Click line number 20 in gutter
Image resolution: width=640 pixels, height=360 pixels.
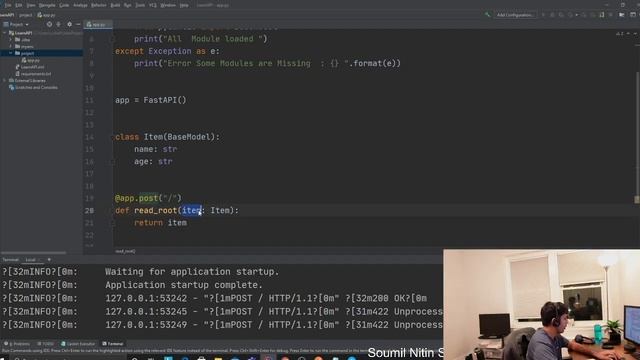(x=89, y=211)
